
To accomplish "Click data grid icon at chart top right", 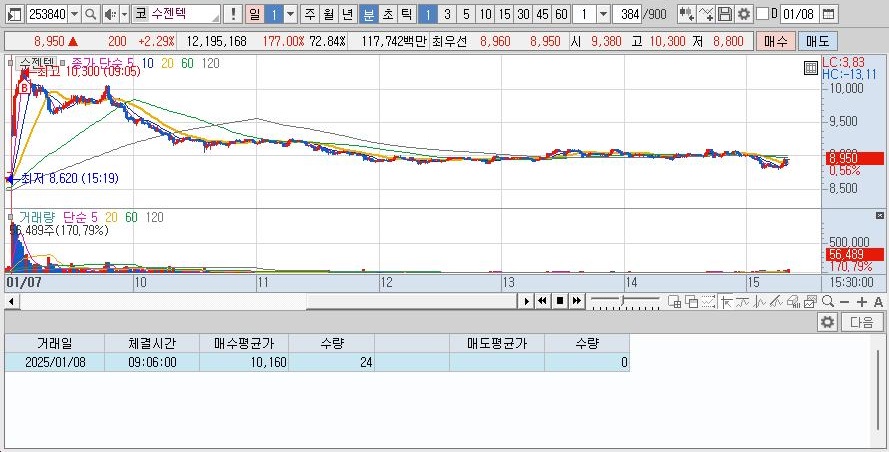I will (811, 69).
